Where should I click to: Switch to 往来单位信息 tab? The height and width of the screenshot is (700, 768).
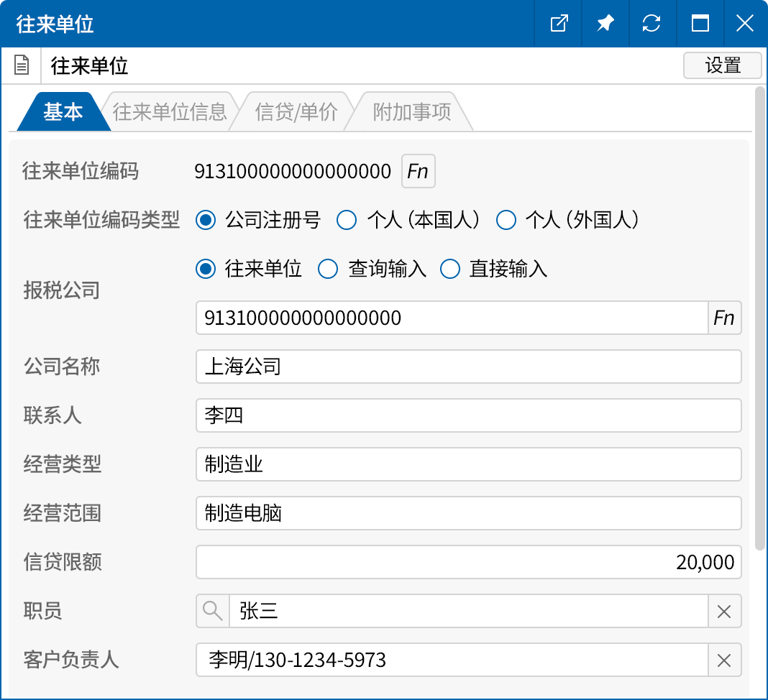pyautogui.click(x=170, y=112)
